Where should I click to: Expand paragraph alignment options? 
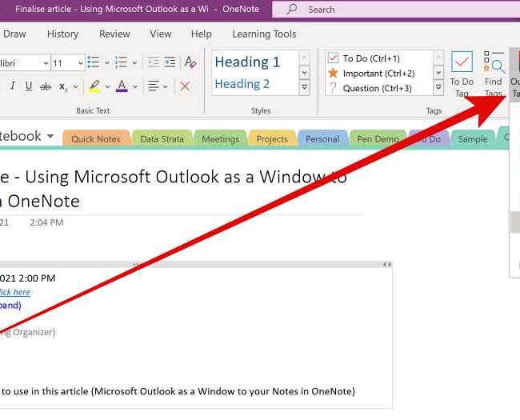coord(165,86)
